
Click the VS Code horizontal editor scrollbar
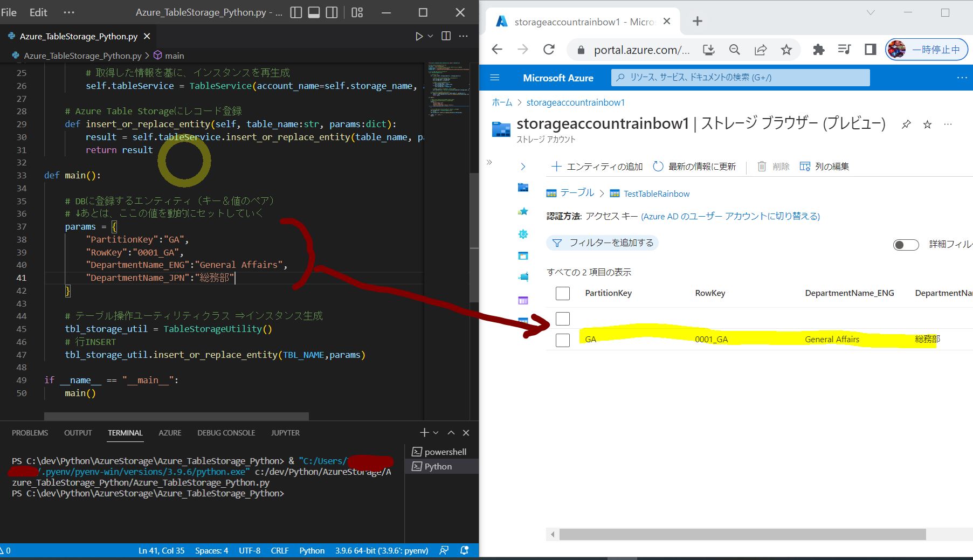[176, 416]
